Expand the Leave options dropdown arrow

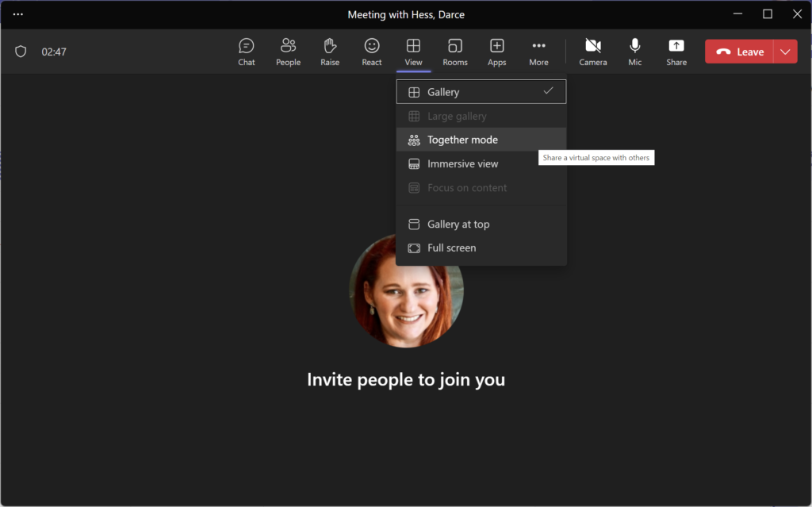click(x=785, y=52)
